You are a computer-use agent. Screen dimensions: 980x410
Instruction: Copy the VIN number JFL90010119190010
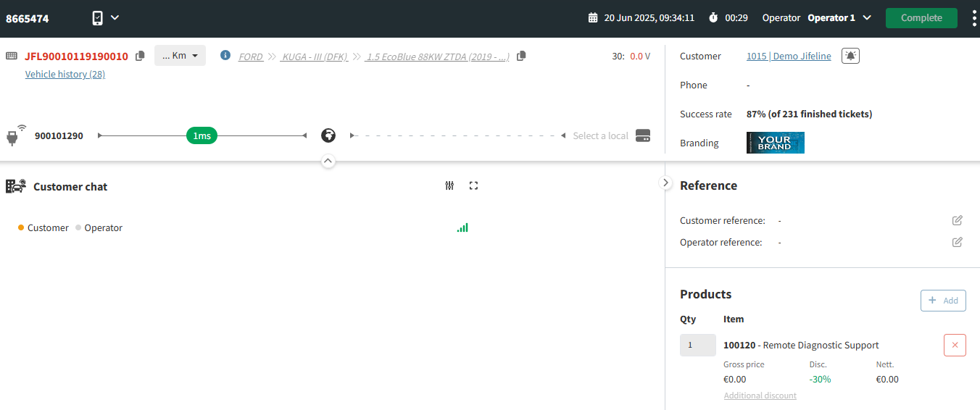(141, 56)
